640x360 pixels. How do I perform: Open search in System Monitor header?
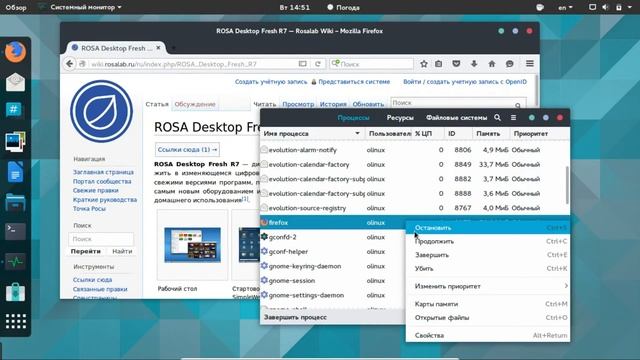(x=497, y=118)
